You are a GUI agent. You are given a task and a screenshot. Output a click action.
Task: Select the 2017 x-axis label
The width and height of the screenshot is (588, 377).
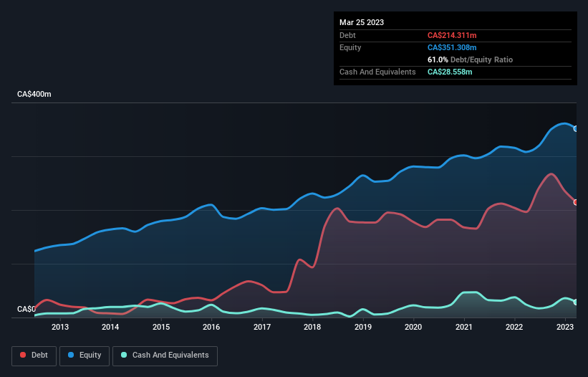(261, 327)
